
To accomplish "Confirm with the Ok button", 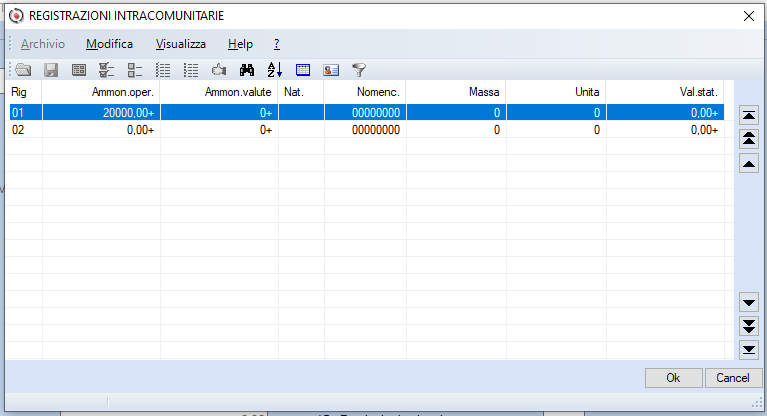I will 674,378.
